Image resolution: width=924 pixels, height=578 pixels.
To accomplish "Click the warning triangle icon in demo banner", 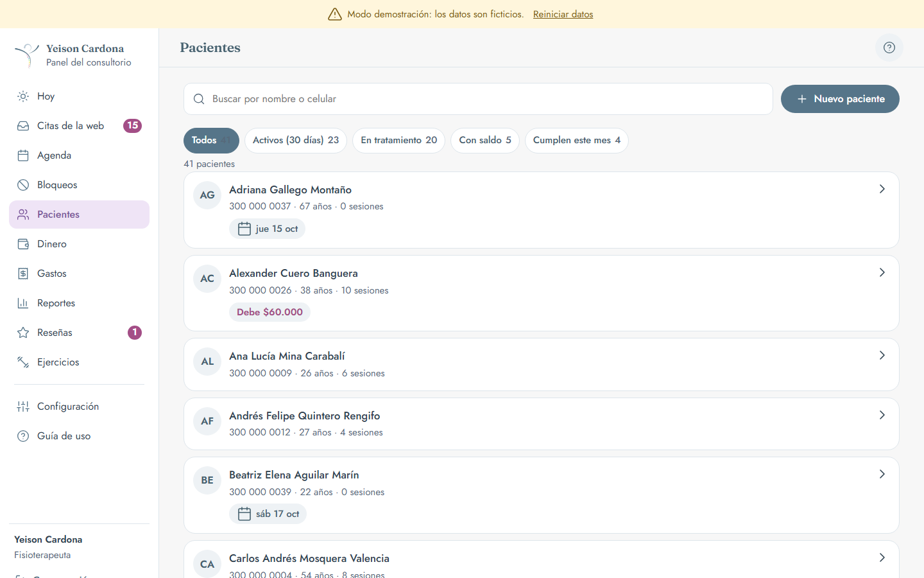I will point(335,14).
